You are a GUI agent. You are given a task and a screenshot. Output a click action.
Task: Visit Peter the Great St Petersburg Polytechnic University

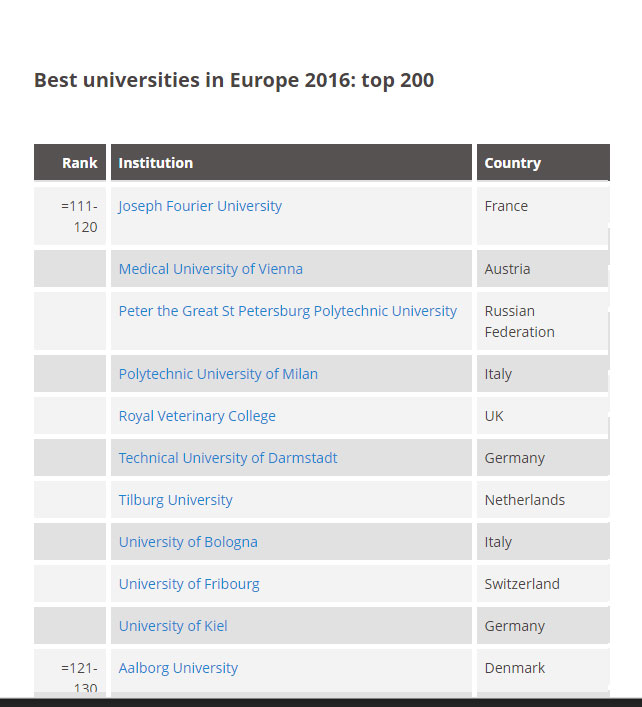pos(288,311)
